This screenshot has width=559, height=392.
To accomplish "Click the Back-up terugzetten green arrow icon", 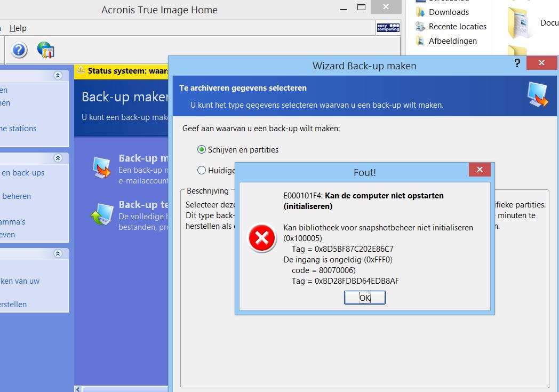I will (101, 214).
